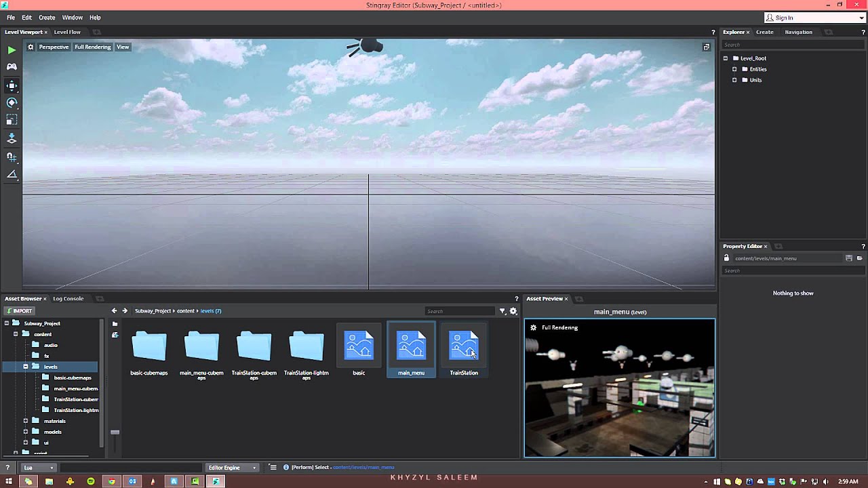Select the angle measure tool icon
The image size is (868, 488).
point(12,174)
